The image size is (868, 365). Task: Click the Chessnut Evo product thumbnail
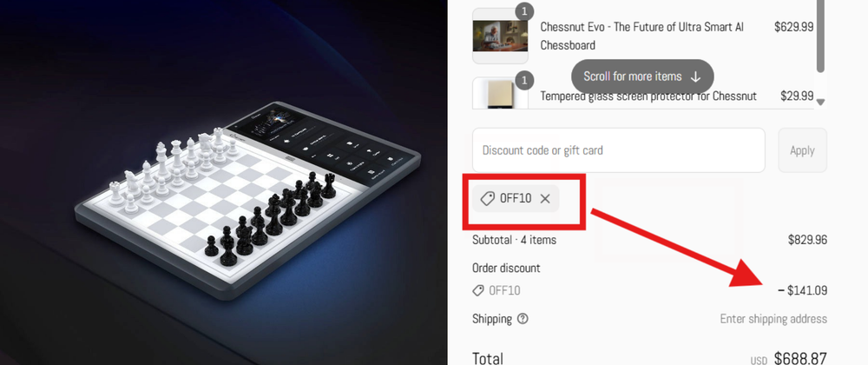point(500,36)
